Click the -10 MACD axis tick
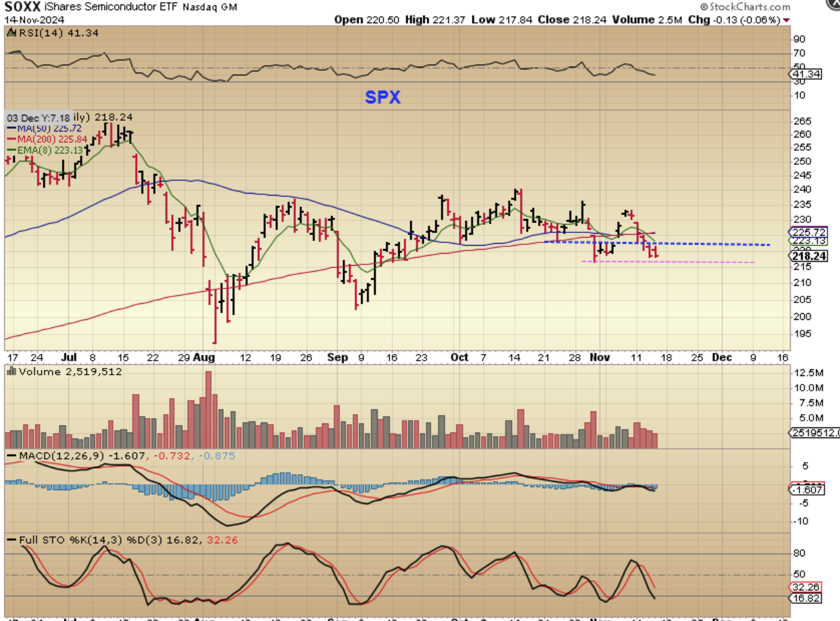 pyautogui.click(x=803, y=521)
